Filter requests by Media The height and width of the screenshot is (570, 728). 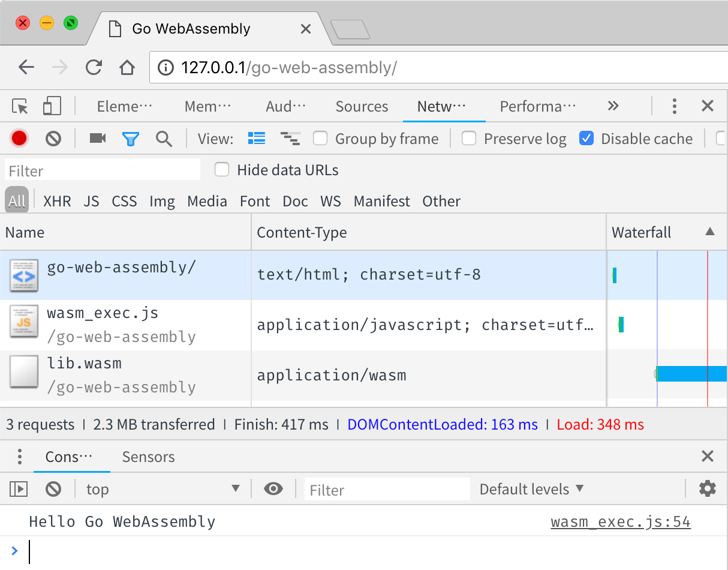click(x=207, y=201)
